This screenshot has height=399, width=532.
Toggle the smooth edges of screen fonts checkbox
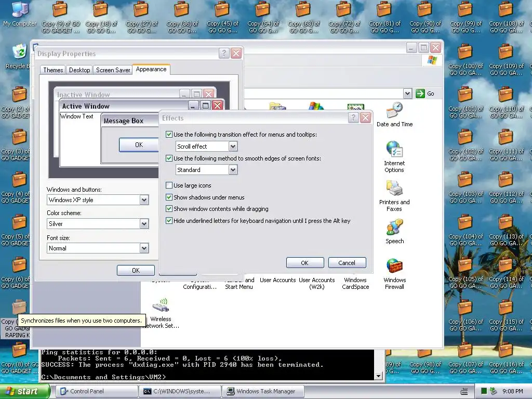[x=169, y=158]
